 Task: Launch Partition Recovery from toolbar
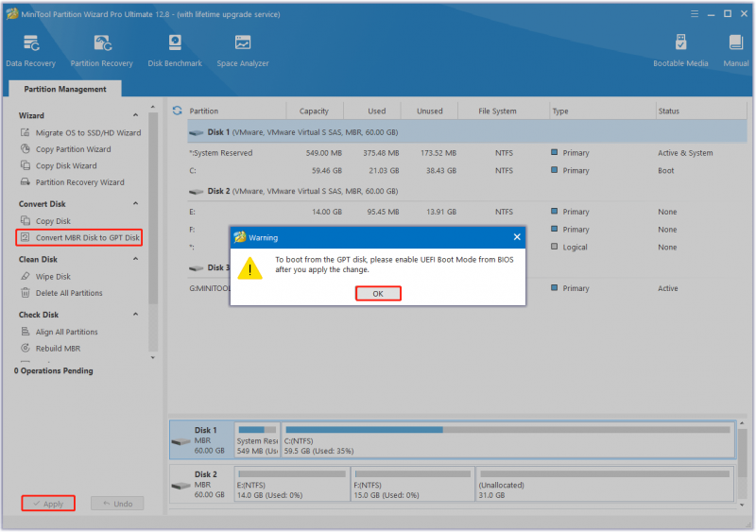point(101,51)
